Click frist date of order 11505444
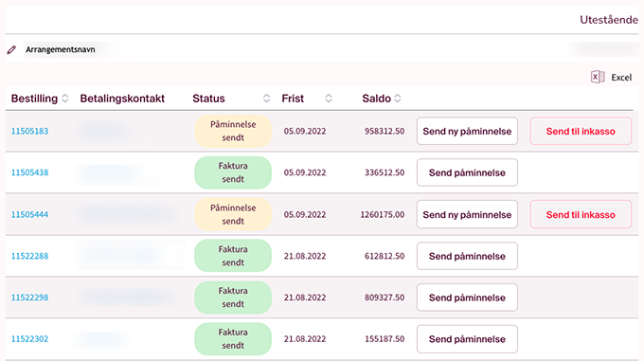Screen dimensions: 644x361 pyautogui.click(x=305, y=214)
